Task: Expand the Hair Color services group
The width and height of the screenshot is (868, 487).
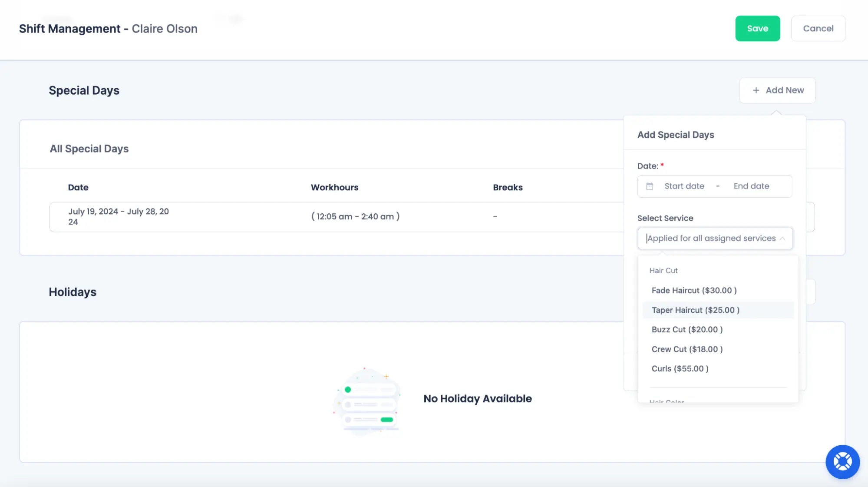Action: click(667, 401)
